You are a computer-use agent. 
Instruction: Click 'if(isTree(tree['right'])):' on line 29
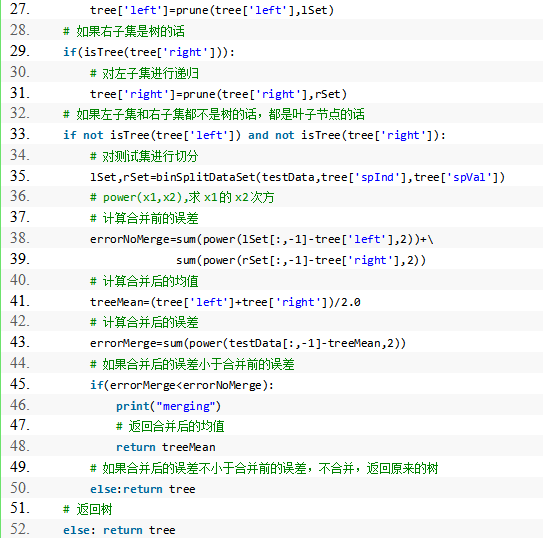click(149, 52)
